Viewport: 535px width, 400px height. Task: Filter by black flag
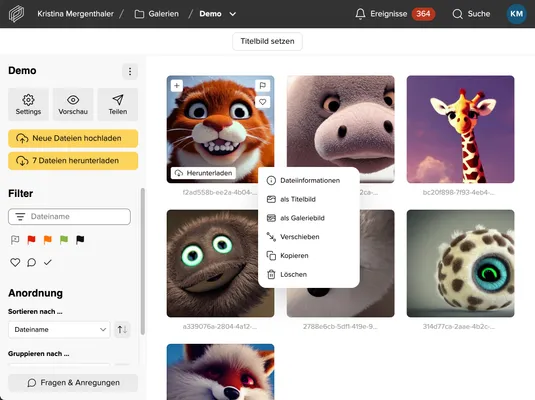tap(80, 240)
